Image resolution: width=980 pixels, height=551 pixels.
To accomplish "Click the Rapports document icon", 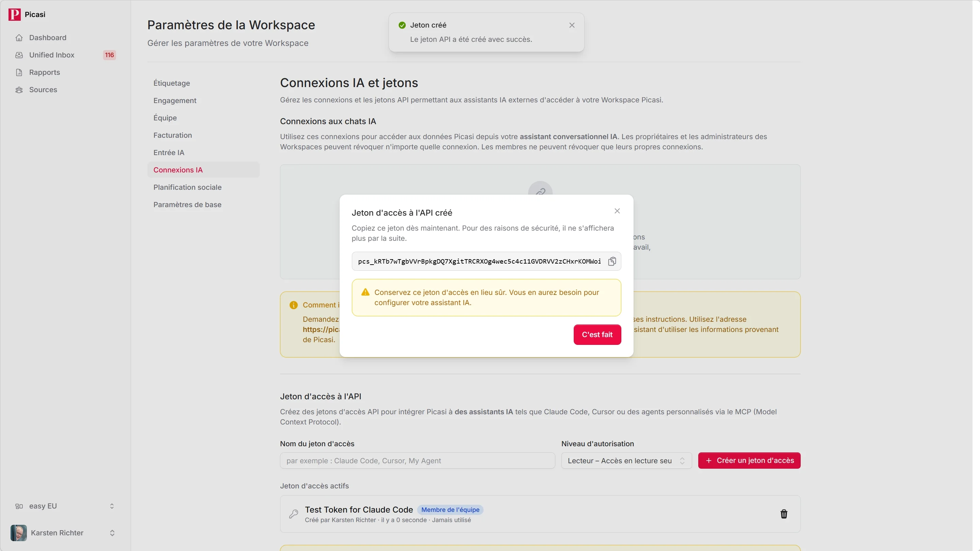I will [19, 72].
